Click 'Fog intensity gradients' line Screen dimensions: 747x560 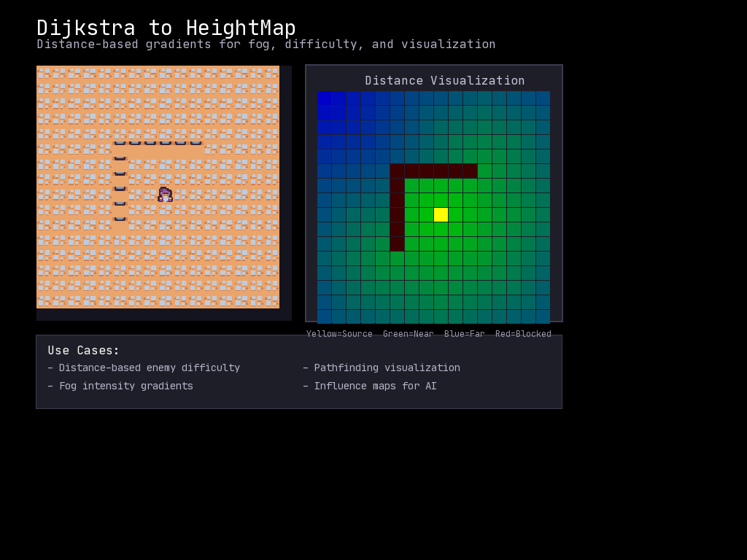(120, 386)
